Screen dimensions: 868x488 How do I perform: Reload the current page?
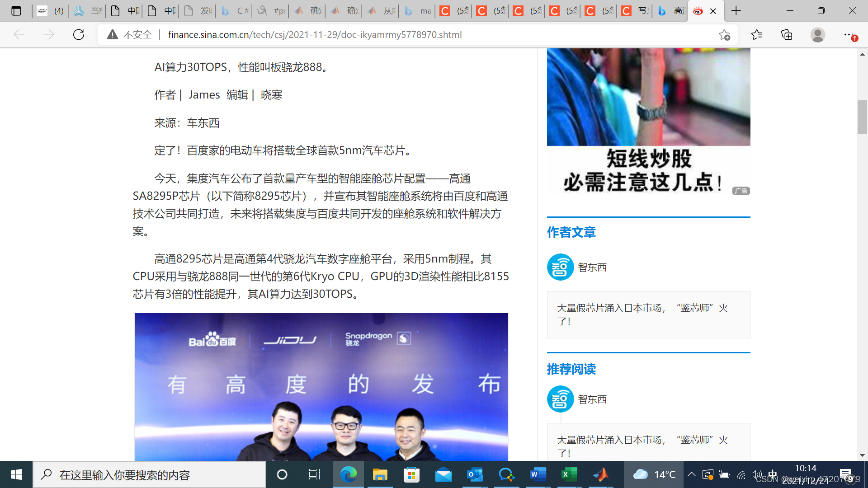(79, 34)
